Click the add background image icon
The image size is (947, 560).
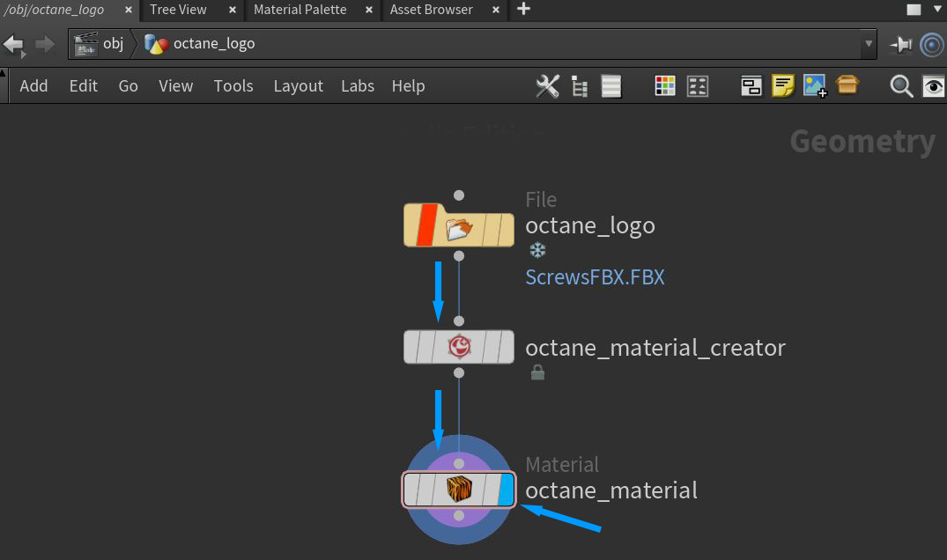coord(815,85)
